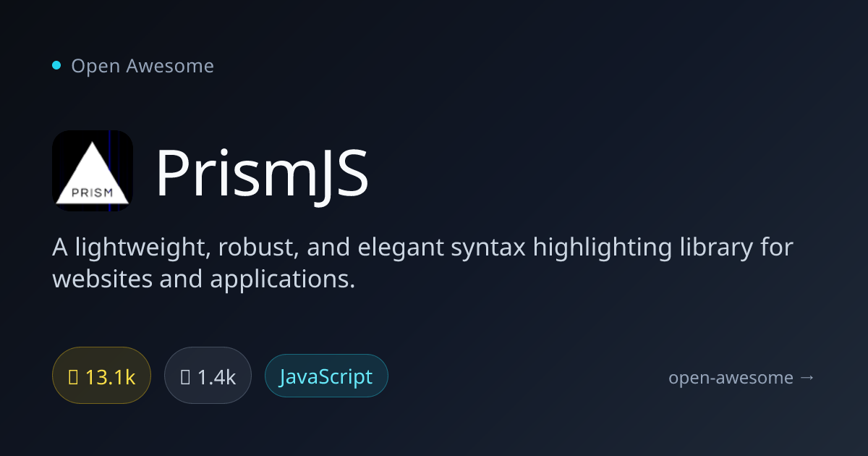Open the 1.4k forks badge

click(208, 376)
